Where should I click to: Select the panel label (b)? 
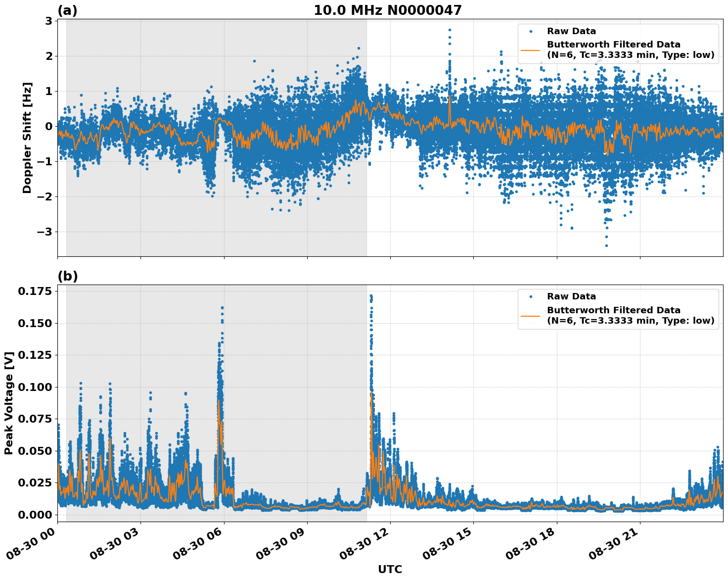tap(68, 275)
